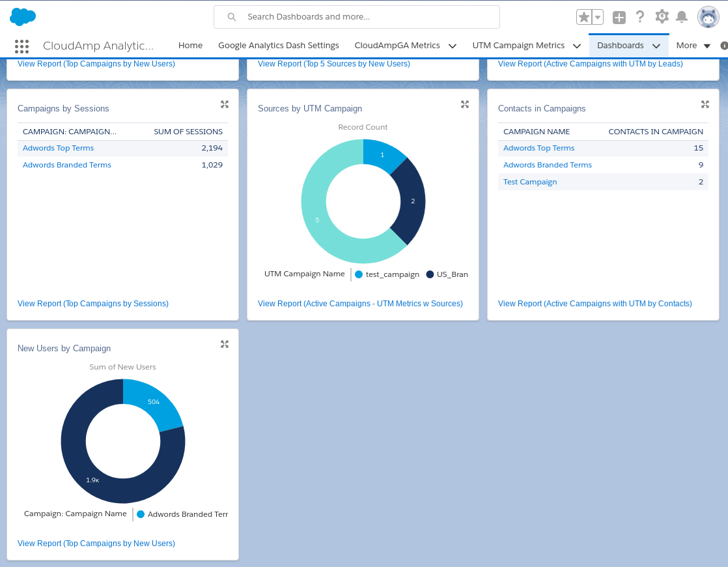This screenshot has width=728, height=567.
Task: Click the favorites star icon
Action: (583, 17)
